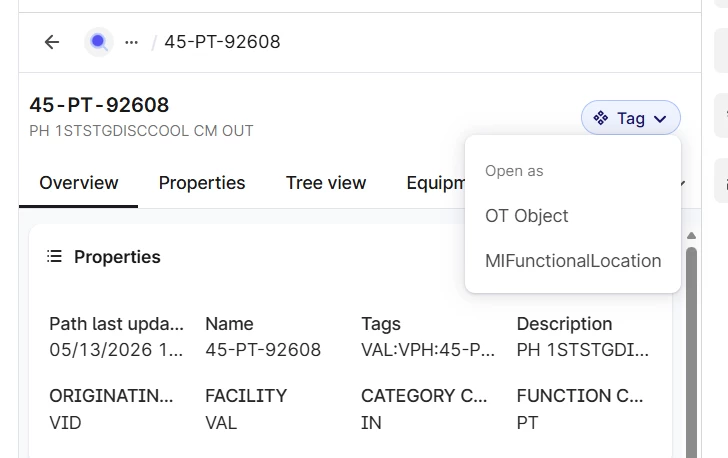Screen dimensions: 728x458
Task: Expand the breadcrumb ellipsis menu
Action: coord(131,42)
